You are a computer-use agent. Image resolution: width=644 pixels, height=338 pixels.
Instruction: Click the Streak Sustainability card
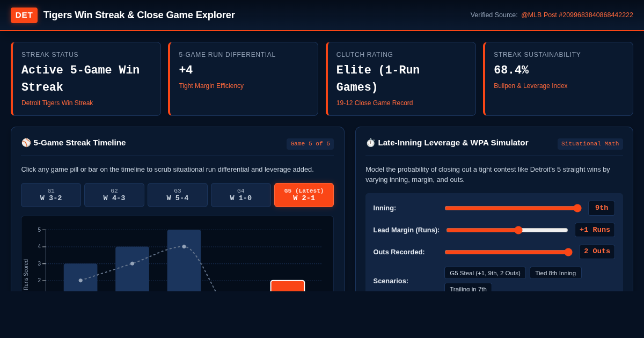coord(558,79)
